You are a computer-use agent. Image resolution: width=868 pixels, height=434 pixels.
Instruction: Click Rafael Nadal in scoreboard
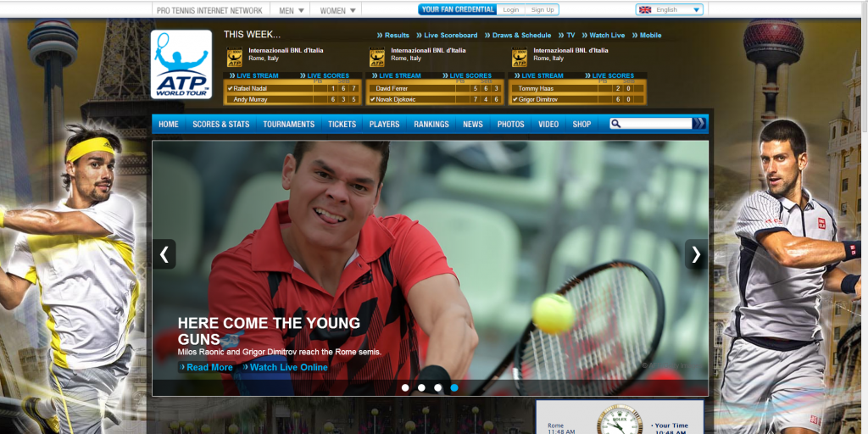(x=250, y=88)
